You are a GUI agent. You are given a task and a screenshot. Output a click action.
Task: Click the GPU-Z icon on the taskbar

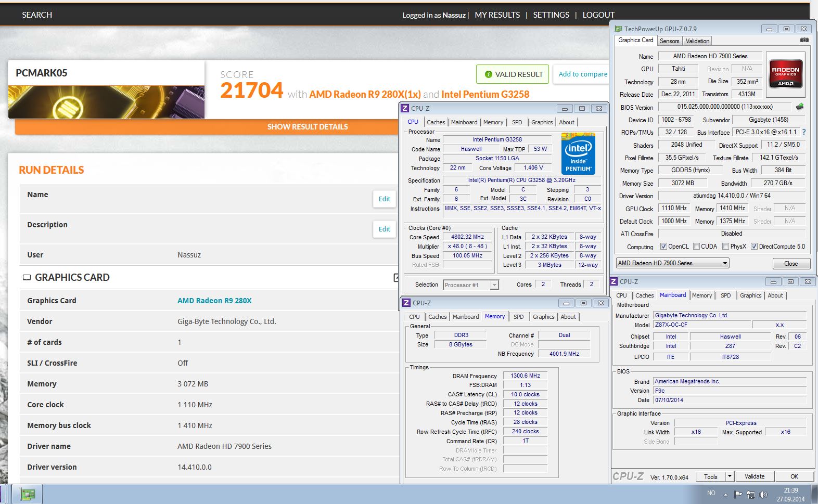click(x=27, y=494)
